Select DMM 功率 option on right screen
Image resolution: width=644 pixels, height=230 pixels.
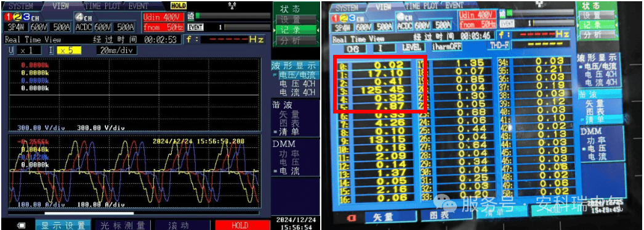[597, 141]
